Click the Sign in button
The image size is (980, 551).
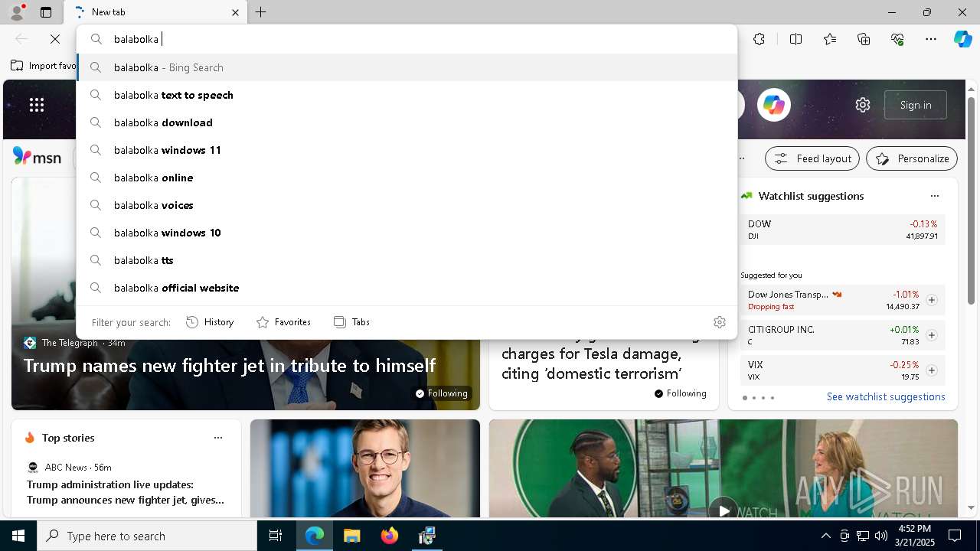pyautogui.click(x=916, y=105)
